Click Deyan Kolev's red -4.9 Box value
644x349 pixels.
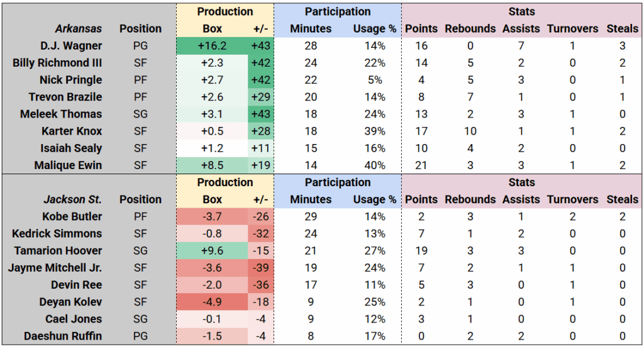tap(212, 302)
